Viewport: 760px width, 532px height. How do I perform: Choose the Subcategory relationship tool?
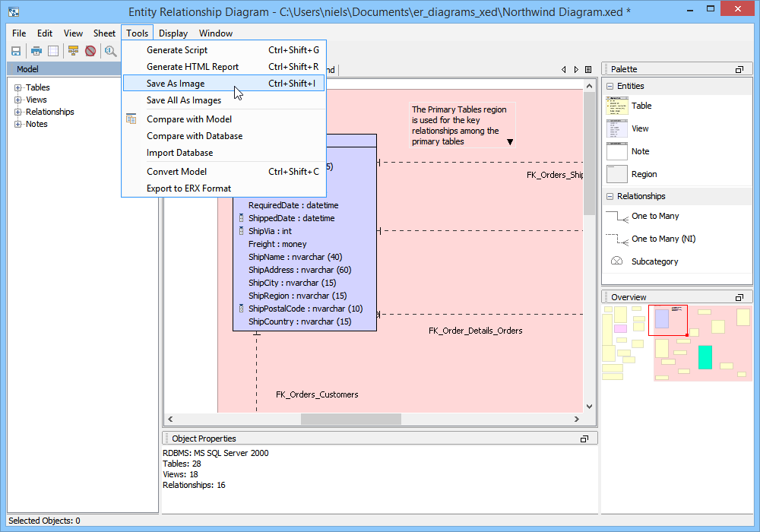click(654, 262)
